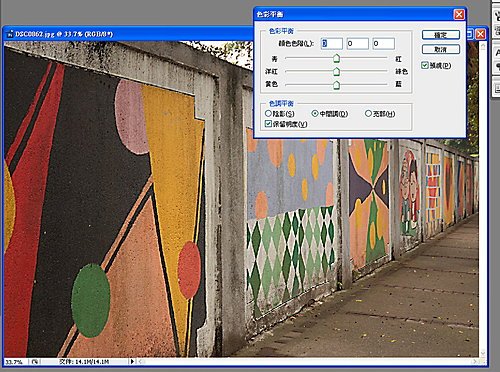
Task: Click the cyan-red slider handle
Action: tap(336, 59)
